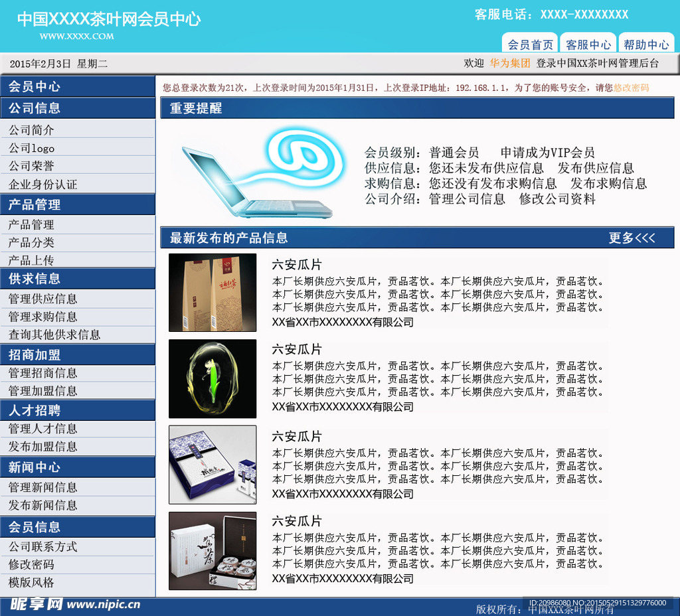Open 发布求购信息 link

608,183
